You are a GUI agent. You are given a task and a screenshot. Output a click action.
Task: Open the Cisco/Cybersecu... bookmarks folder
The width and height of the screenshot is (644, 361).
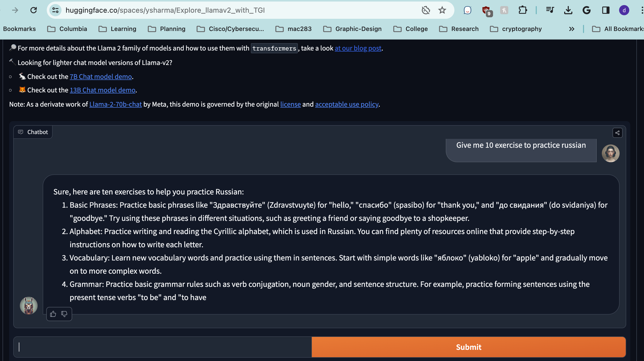click(230, 29)
